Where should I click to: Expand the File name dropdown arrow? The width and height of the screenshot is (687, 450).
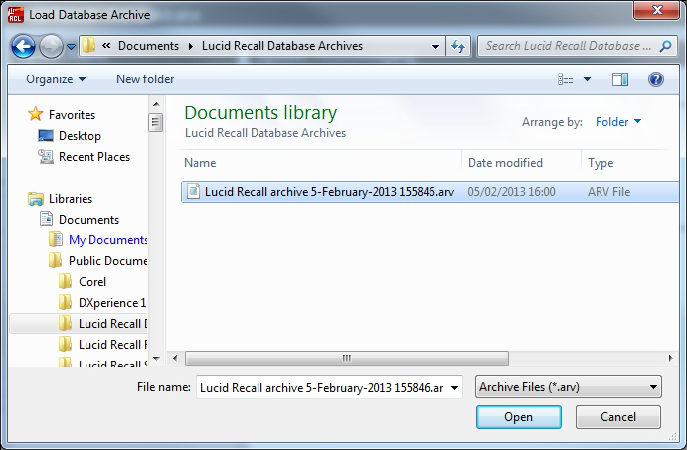(455, 388)
